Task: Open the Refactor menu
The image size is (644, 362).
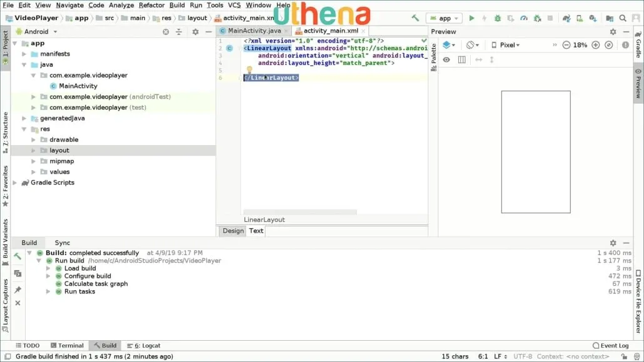Action: point(151,6)
